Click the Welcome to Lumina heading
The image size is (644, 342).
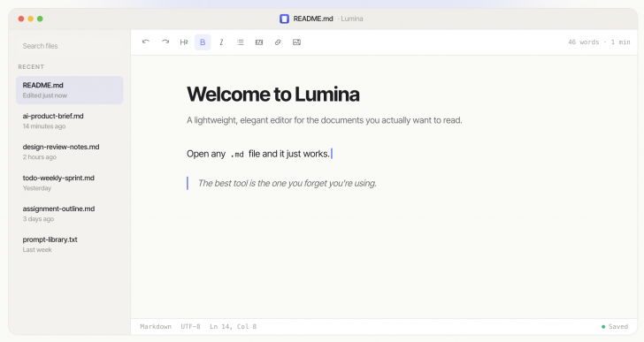(273, 95)
